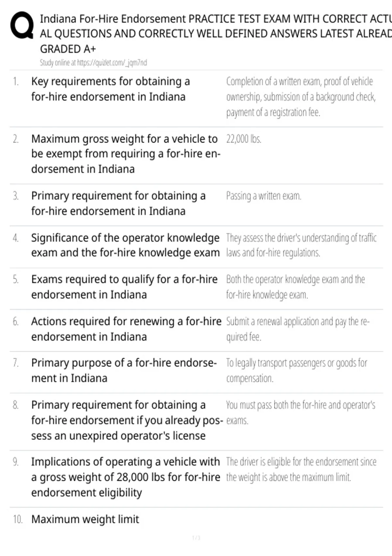Select term 9 28,000 lbs implications question
Screen dimensions: 392x556
(x=125, y=477)
